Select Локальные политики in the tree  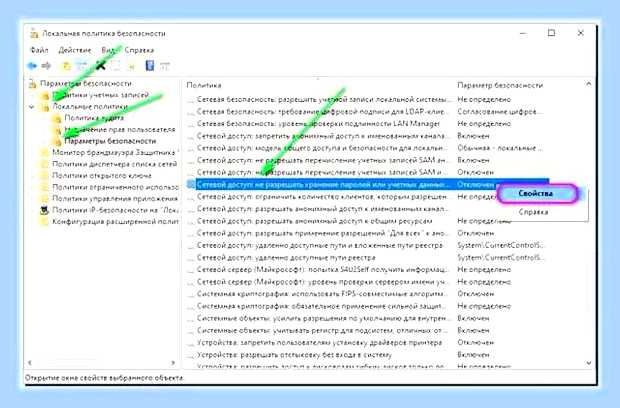click(90, 106)
